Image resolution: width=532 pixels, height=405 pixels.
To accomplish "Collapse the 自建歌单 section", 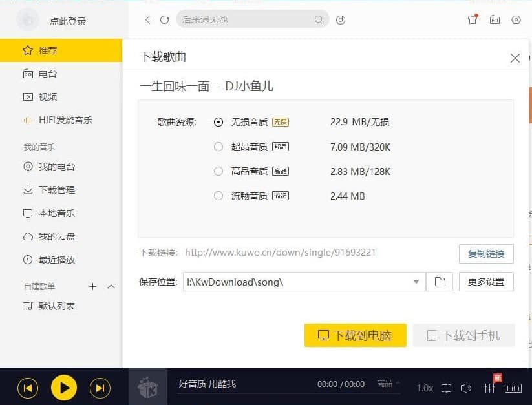I will [111, 286].
